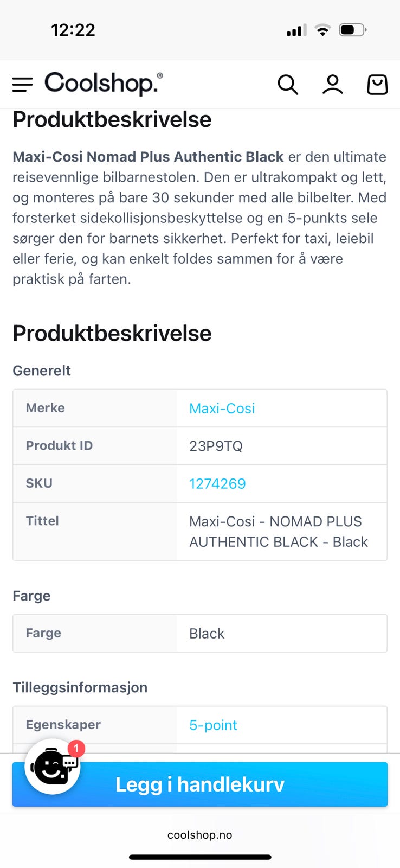Open the Maxi-Cosi brand link
The width and height of the screenshot is (400, 868).
pyautogui.click(x=222, y=409)
